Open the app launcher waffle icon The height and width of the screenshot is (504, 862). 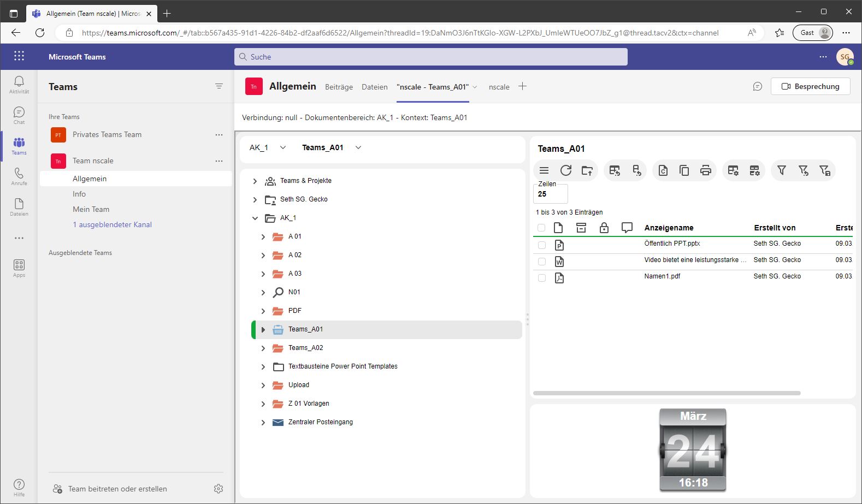click(x=19, y=56)
